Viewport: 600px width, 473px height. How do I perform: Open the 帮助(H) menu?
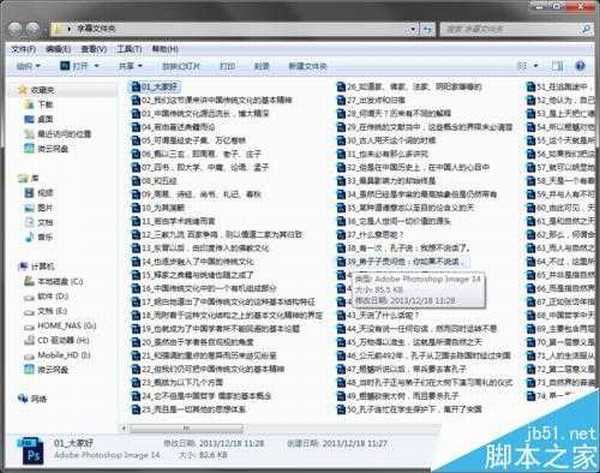point(165,49)
